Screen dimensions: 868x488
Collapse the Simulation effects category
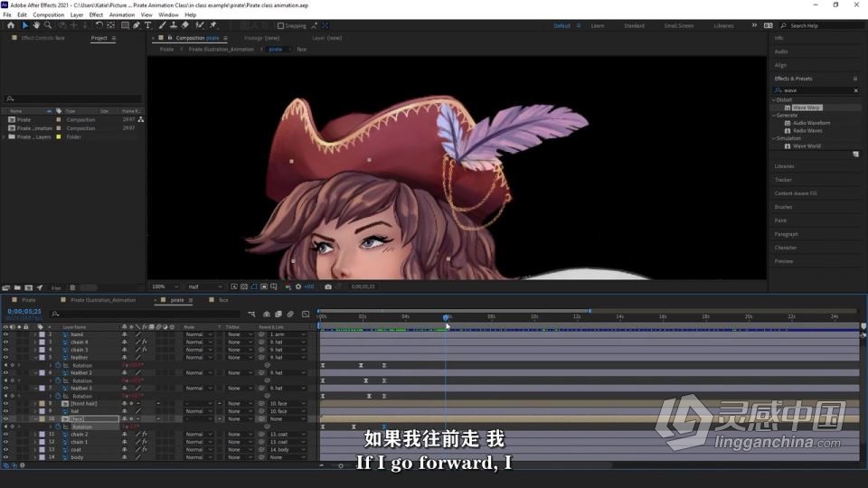coord(774,138)
